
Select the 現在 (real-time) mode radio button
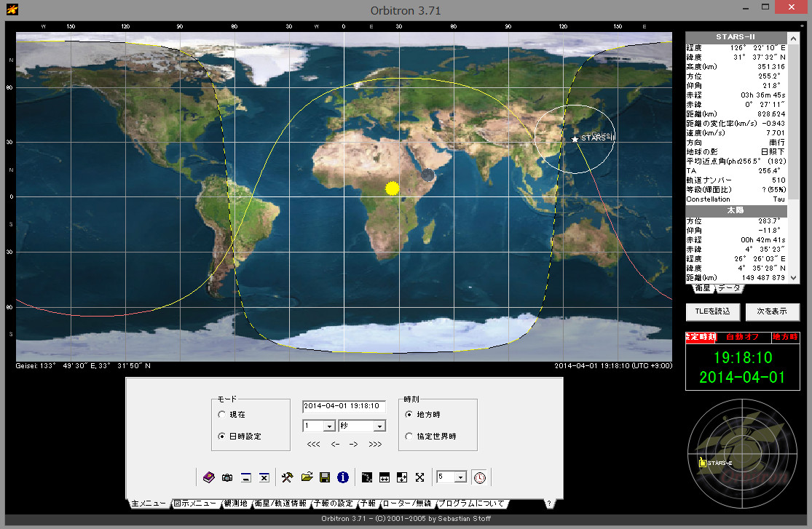(221, 415)
